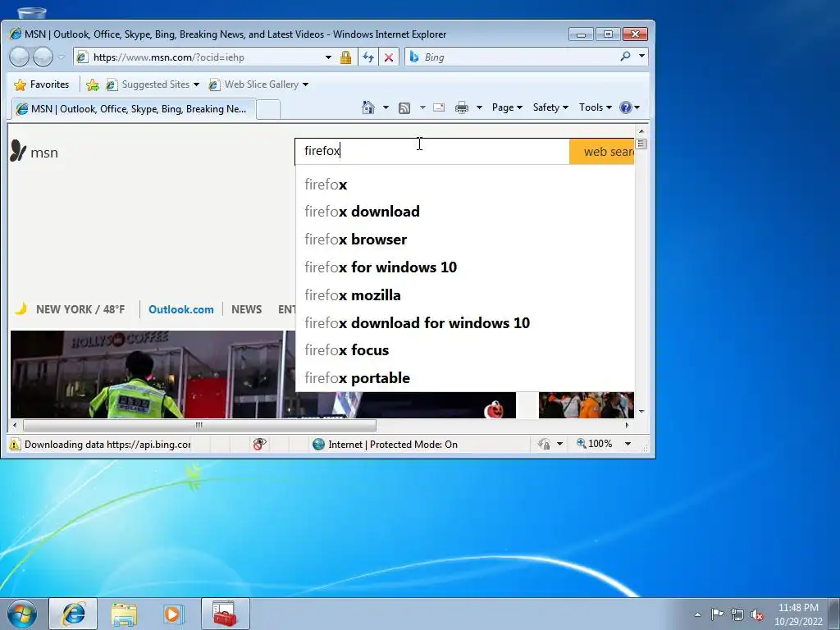Open the Outlook.com link
The width and height of the screenshot is (840, 630).
pyautogui.click(x=181, y=309)
